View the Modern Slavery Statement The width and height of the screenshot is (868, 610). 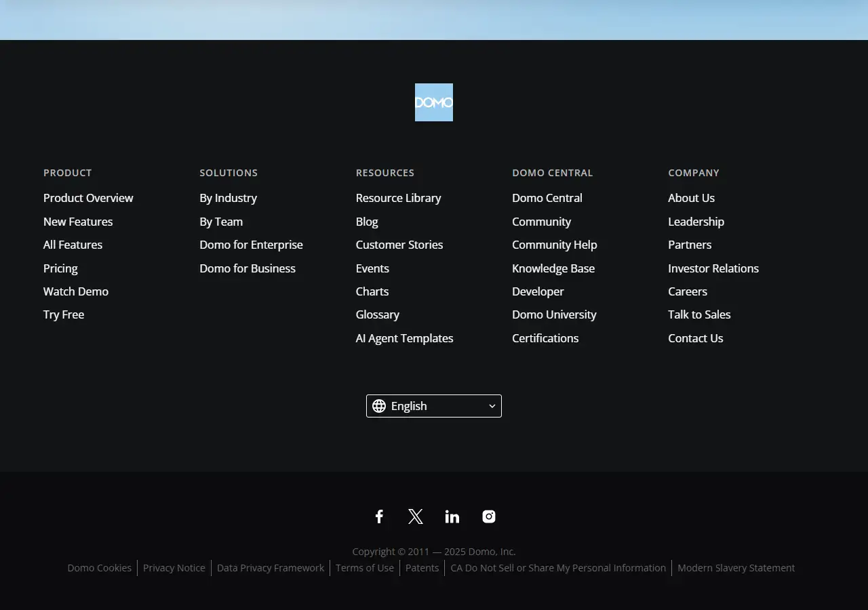[x=736, y=568]
